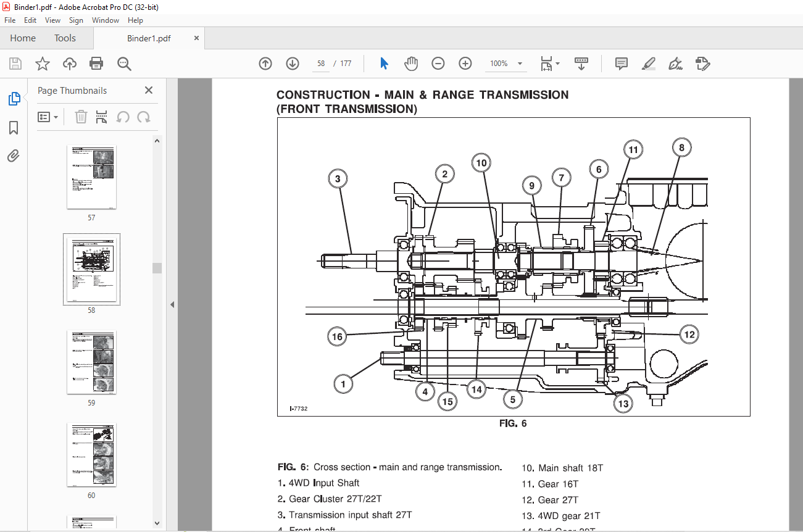The image size is (803, 532).
Task: Open the Sign menu
Action: 76,20
